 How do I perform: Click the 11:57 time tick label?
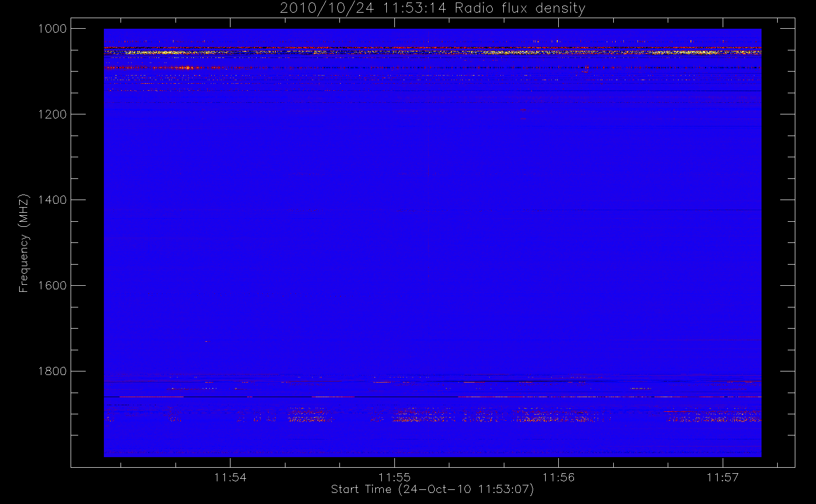point(723,477)
